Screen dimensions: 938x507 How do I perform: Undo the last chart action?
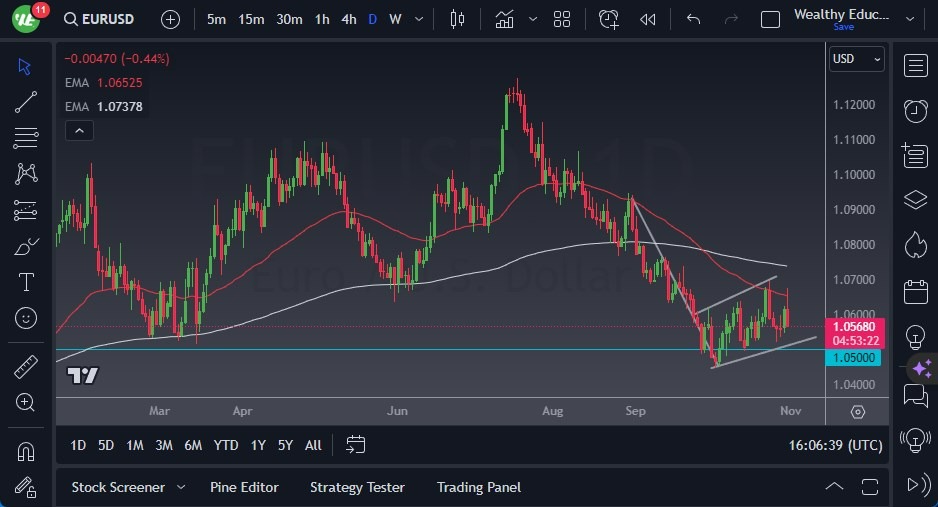coord(693,19)
